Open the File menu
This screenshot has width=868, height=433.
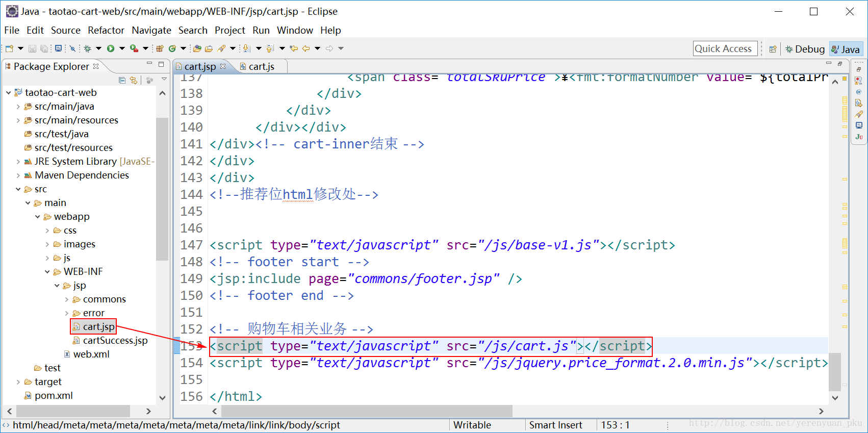(x=12, y=31)
